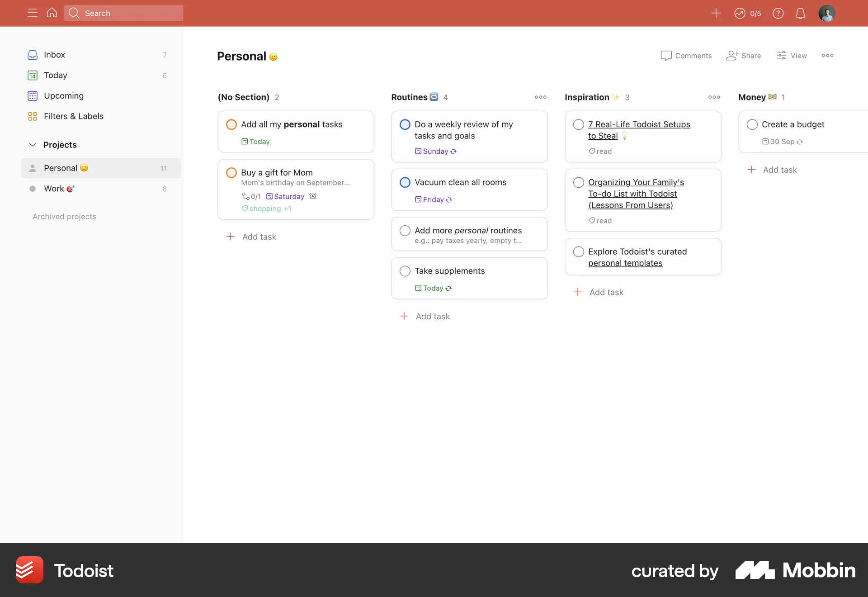Mark "Take supplements" as complete
This screenshot has height=597, width=868.
click(x=405, y=271)
